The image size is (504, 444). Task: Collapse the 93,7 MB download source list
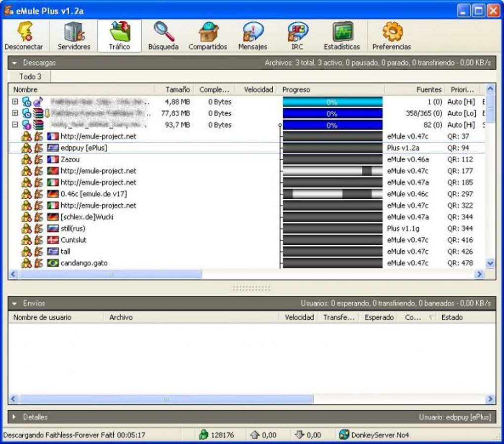[x=15, y=125]
